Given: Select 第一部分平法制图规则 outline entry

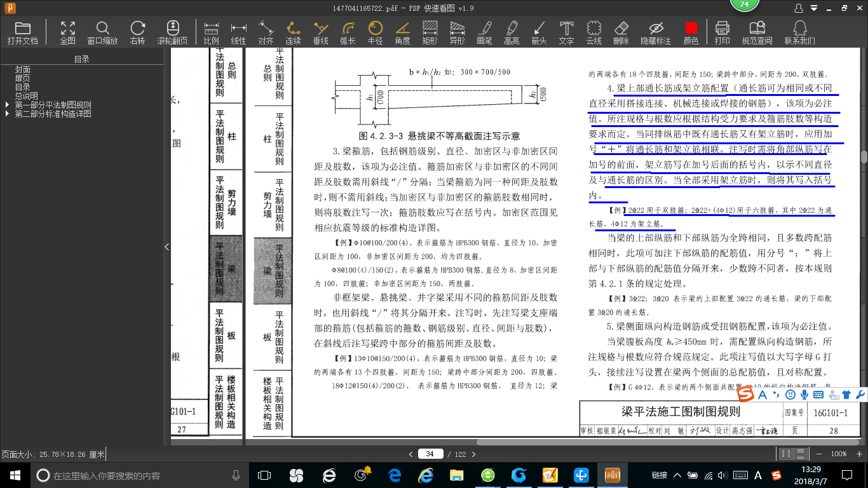Looking at the screenshot, I should pyautogui.click(x=53, y=105).
